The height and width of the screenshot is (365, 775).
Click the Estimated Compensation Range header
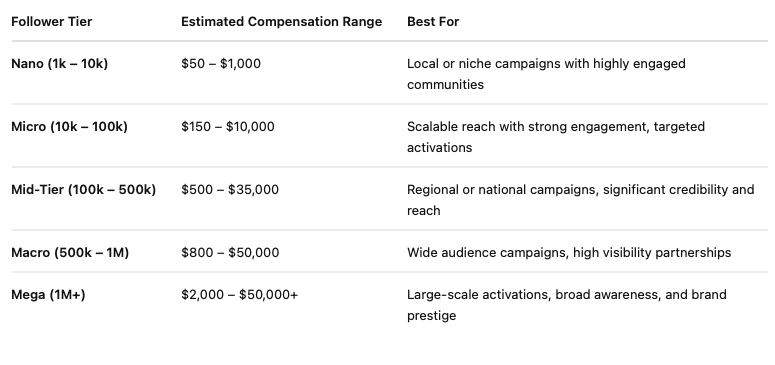[x=281, y=22]
